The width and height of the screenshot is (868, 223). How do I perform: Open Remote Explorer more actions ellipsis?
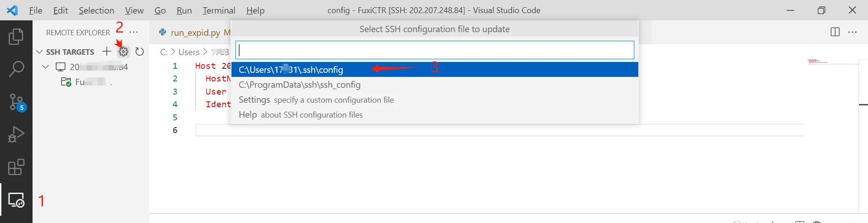coord(134,32)
